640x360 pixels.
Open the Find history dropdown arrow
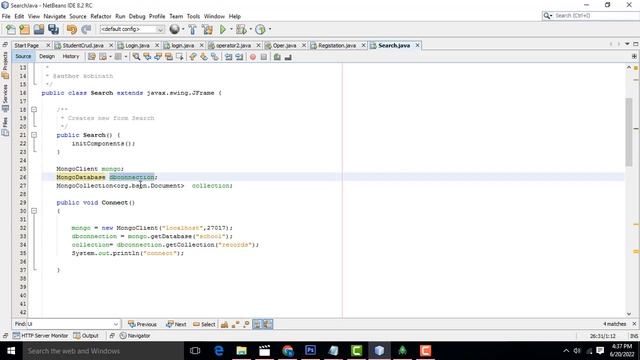click(x=116, y=324)
